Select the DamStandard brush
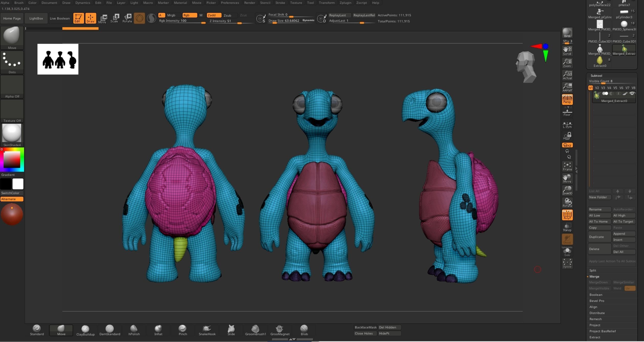The width and height of the screenshot is (644, 342). click(110, 330)
